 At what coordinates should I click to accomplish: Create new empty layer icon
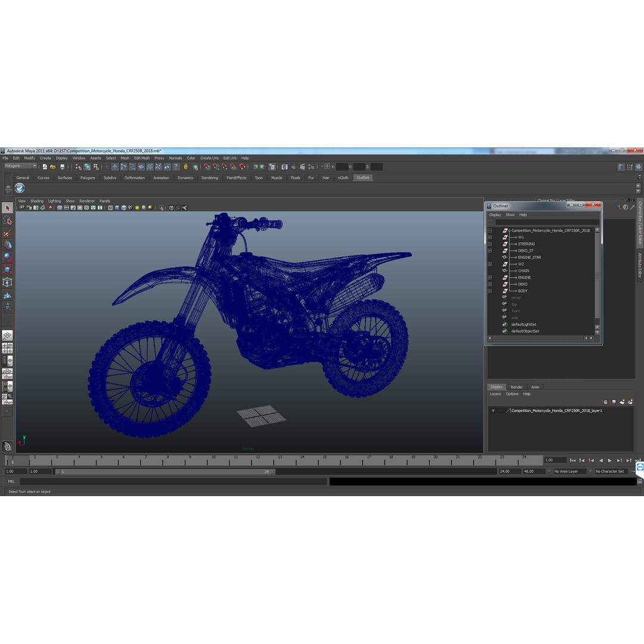tap(622, 402)
